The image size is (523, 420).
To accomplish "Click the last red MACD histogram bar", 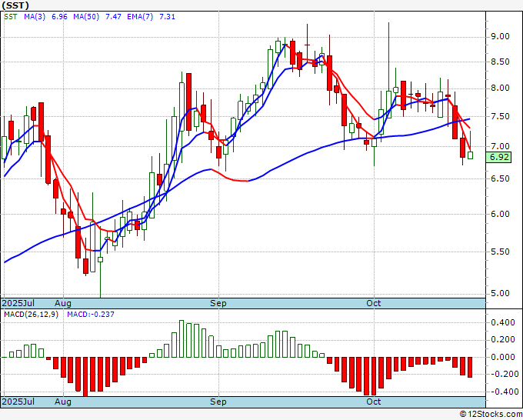I will [x=470, y=367].
